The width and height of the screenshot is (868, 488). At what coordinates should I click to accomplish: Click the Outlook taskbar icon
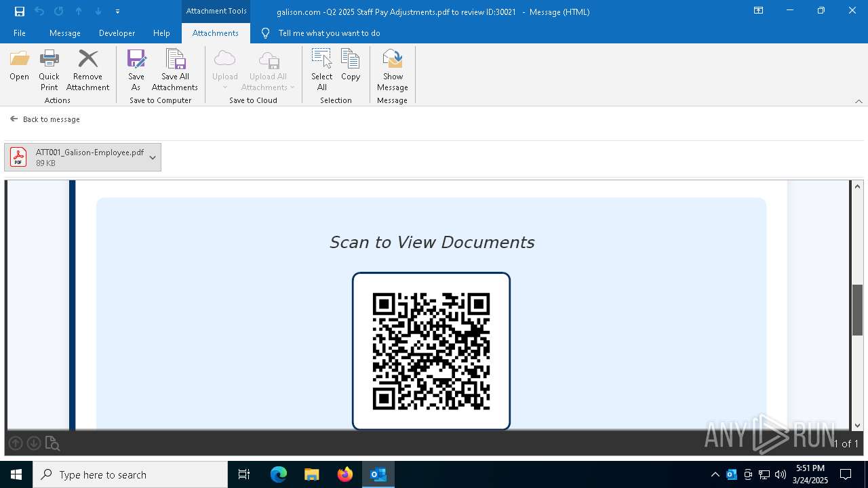[378, 474]
